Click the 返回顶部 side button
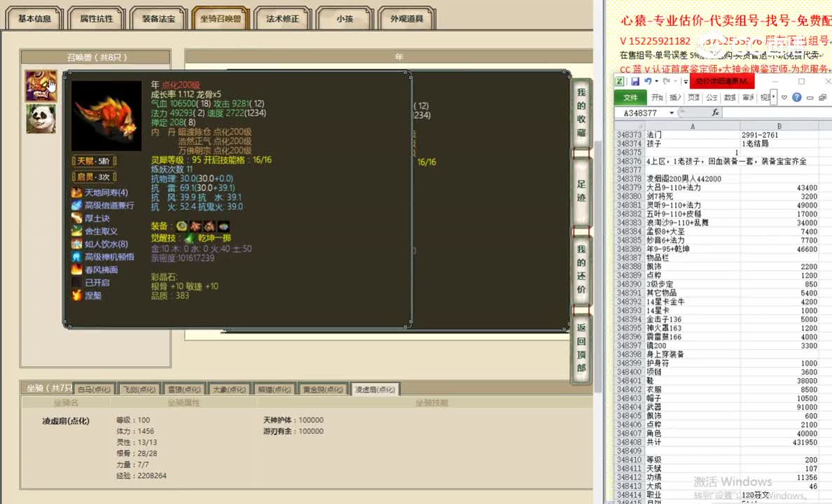This screenshot has width=832, height=504. [x=581, y=347]
